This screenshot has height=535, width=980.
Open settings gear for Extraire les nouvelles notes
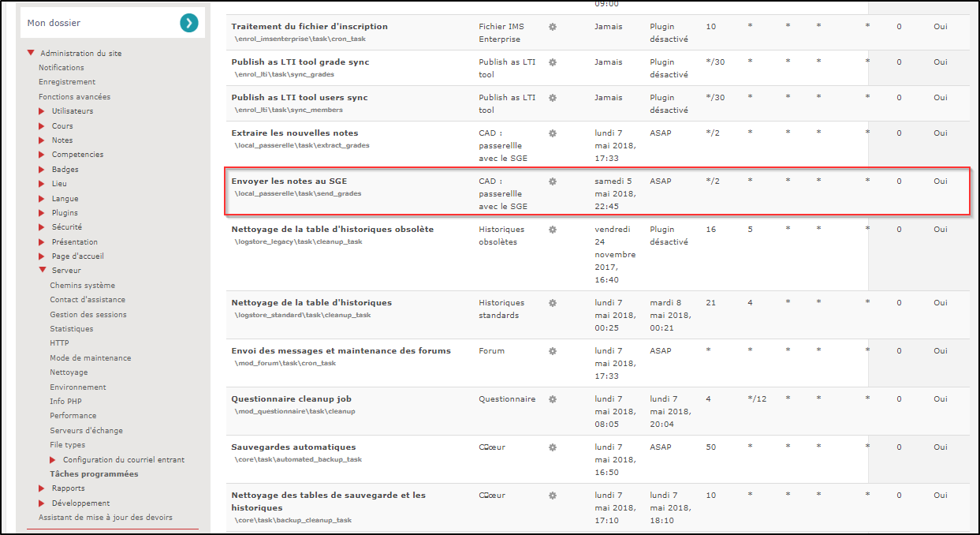553,133
